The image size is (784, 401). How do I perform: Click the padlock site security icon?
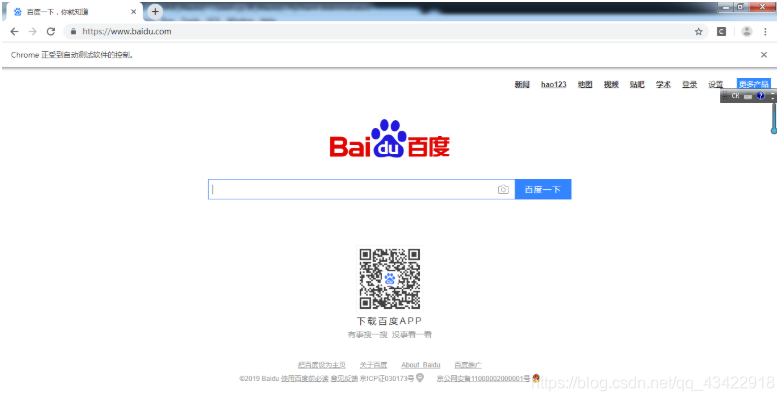coord(74,32)
